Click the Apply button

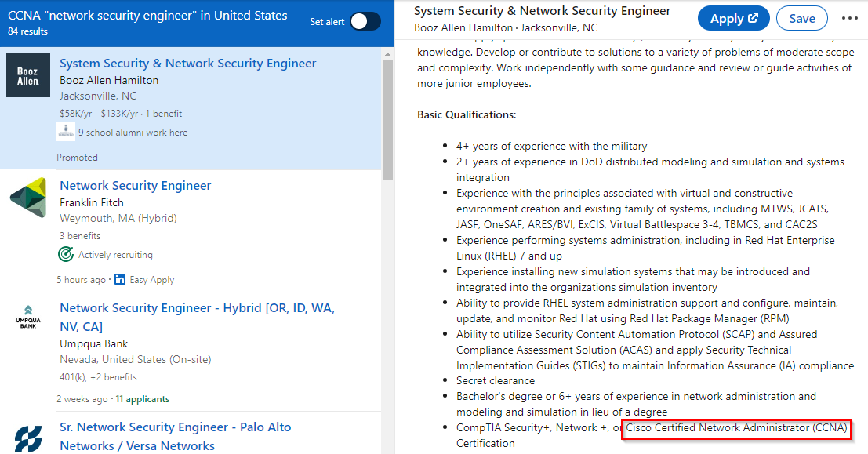point(733,19)
